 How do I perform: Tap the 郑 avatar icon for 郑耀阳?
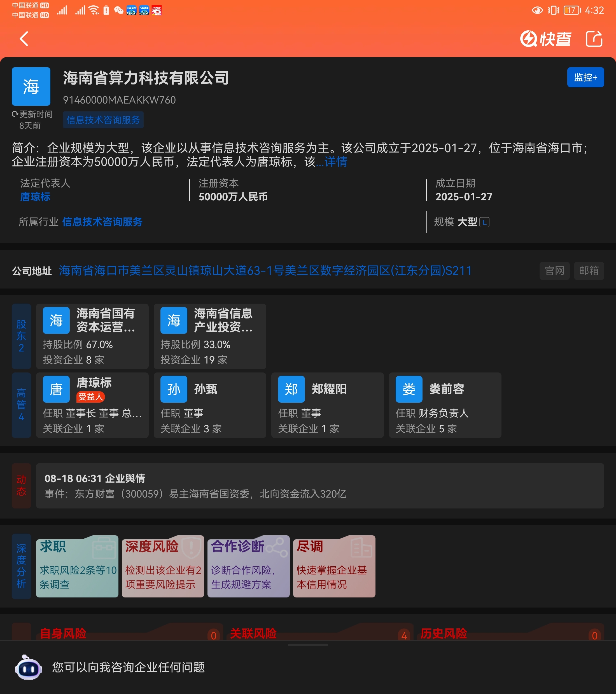tap(291, 389)
